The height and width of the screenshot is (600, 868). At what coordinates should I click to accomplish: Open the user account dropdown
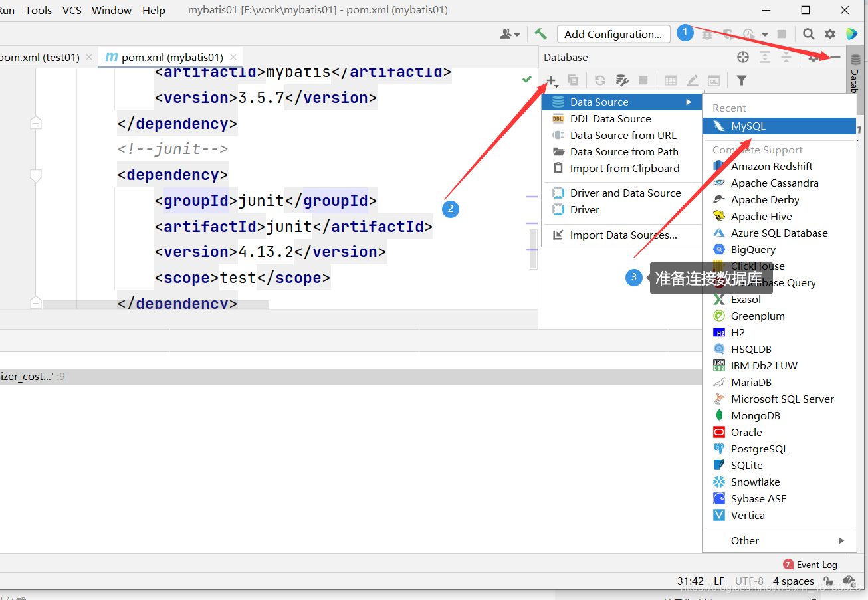[x=510, y=34]
